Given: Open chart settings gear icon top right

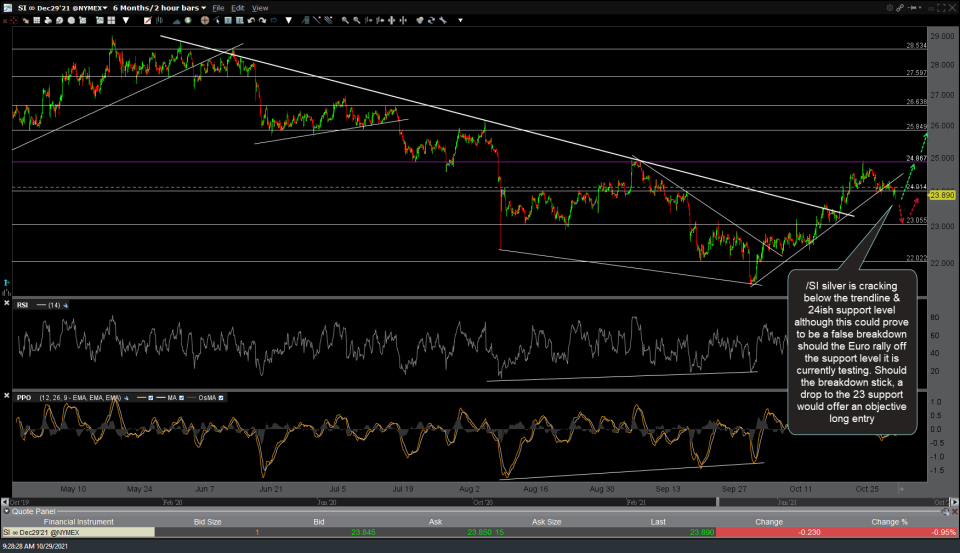Looking at the screenshot, I should click(x=888, y=7).
